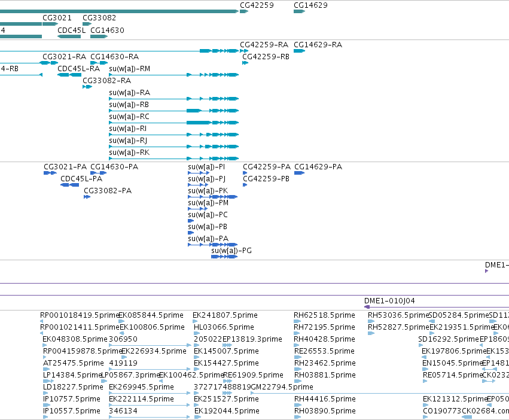Select the DME1-010J04 BAC clone label

[x=389, y=301]
